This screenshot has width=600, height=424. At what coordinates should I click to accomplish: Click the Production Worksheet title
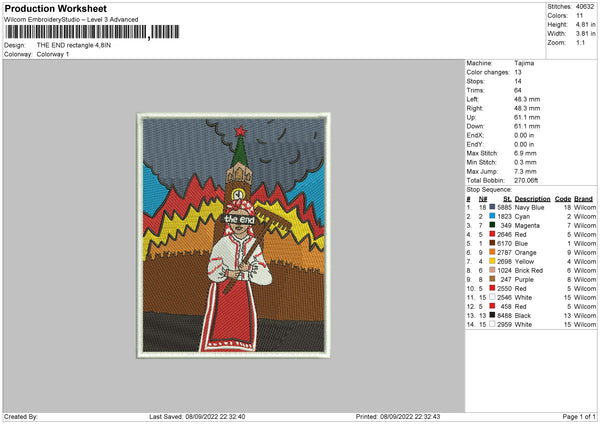coord(55,8)
